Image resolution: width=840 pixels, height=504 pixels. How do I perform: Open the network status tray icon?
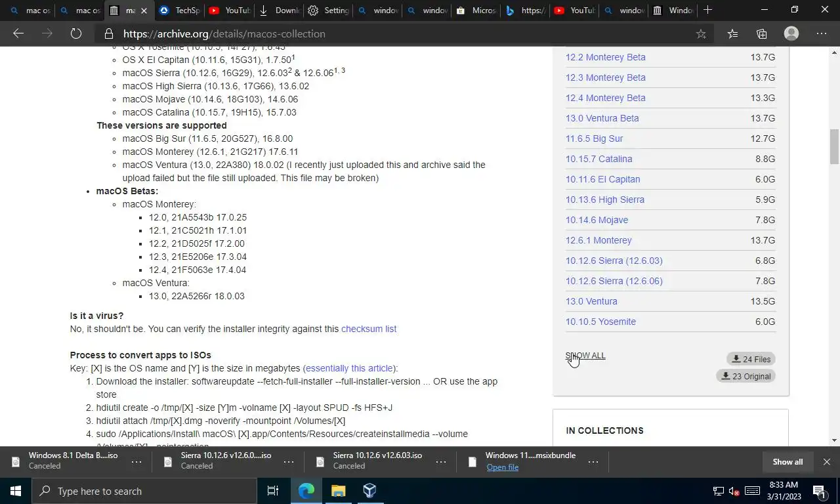click(x=719, y=491)
